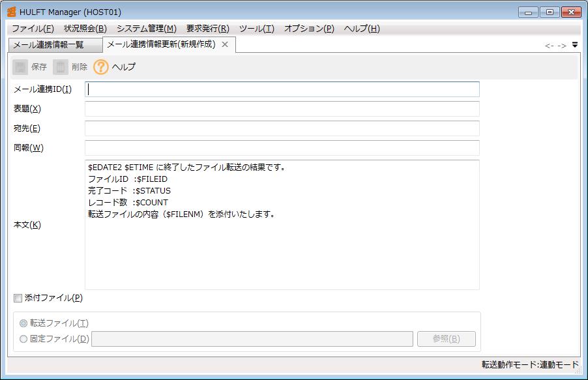This screenshot has width=588, height=380.
Task: Click the 固定ファイル path input field
Action: 252,339
